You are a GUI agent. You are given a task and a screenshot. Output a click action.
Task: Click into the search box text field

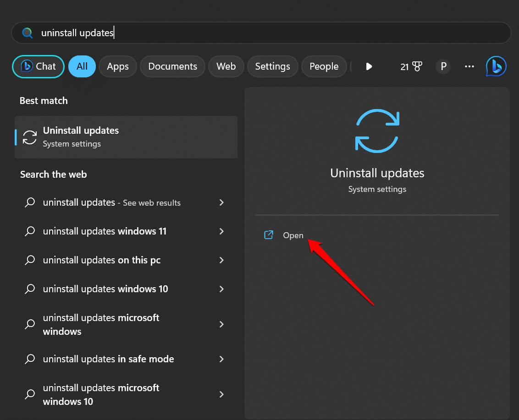(x=261, y=33)
